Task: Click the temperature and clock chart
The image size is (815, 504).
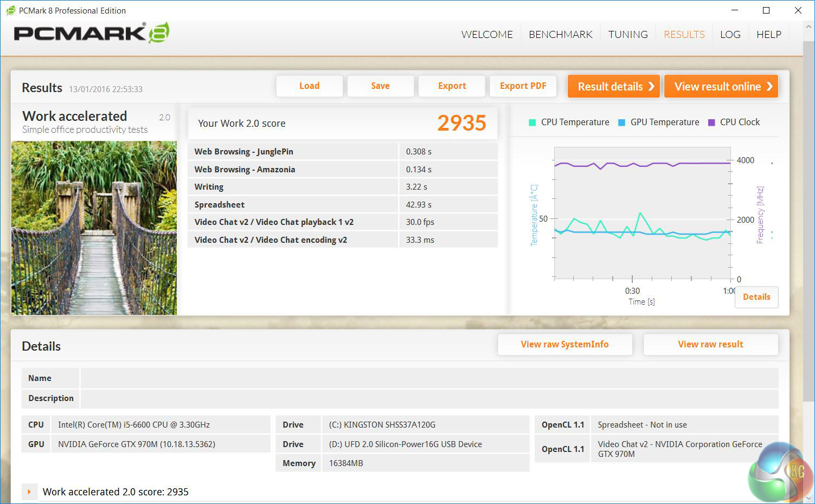Action: (x=643, y=213)
